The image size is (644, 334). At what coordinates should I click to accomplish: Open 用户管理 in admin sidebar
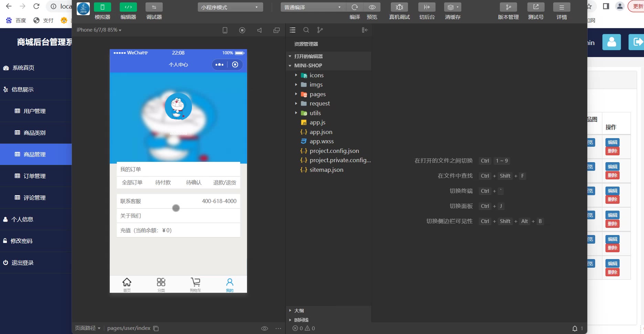(x=36, y=111)
